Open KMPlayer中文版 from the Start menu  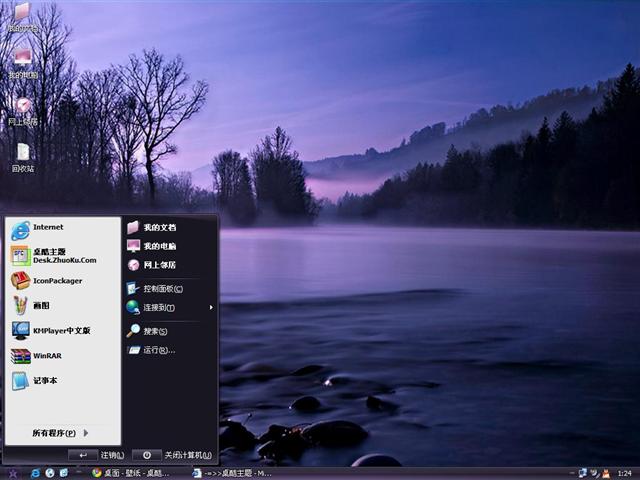tap(63, 331)
